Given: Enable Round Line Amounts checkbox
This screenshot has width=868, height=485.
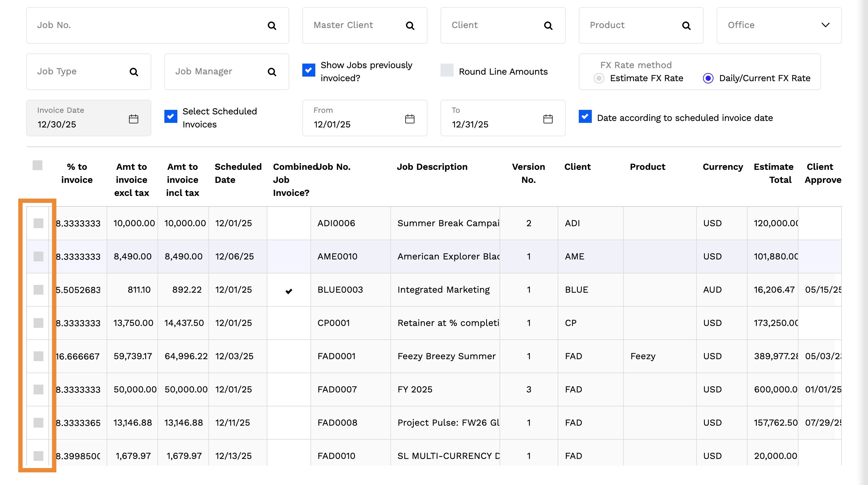Looking at the screenshot, I should tap(447, 70).
